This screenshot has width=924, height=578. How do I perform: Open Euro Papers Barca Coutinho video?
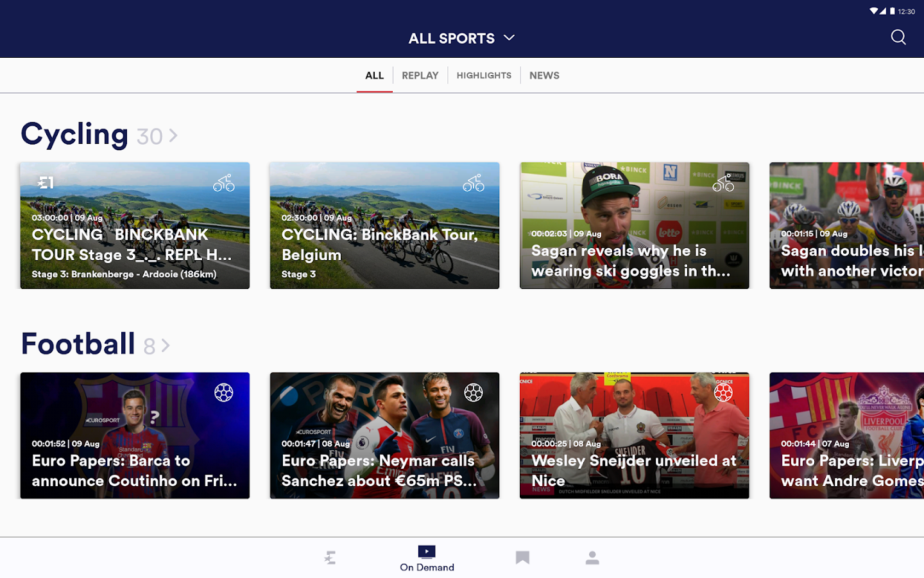click(135, 435)
